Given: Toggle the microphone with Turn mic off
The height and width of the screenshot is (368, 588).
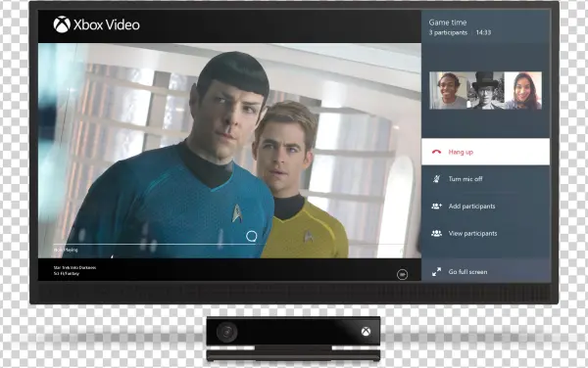Looking at the screenshot, I should coord(486,179).
